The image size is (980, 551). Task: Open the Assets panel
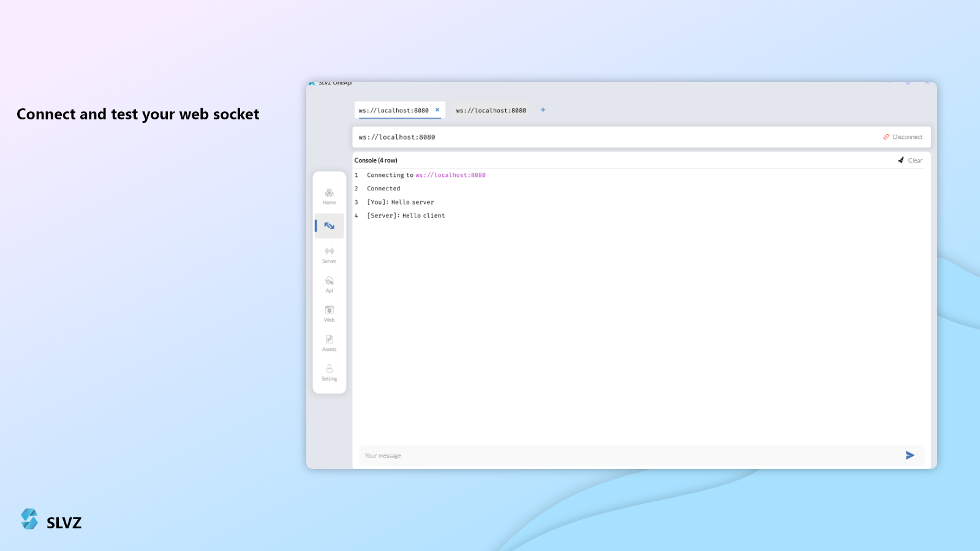329,343
